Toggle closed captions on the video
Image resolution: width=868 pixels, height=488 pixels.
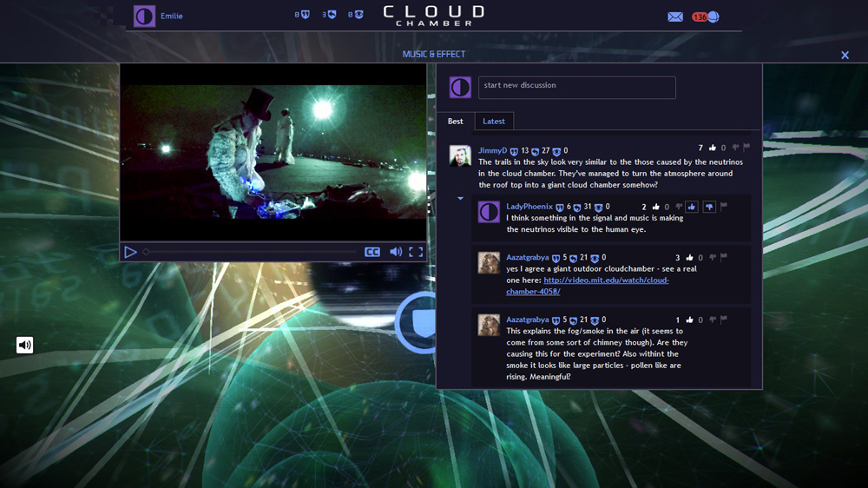[x=372, y=252]
